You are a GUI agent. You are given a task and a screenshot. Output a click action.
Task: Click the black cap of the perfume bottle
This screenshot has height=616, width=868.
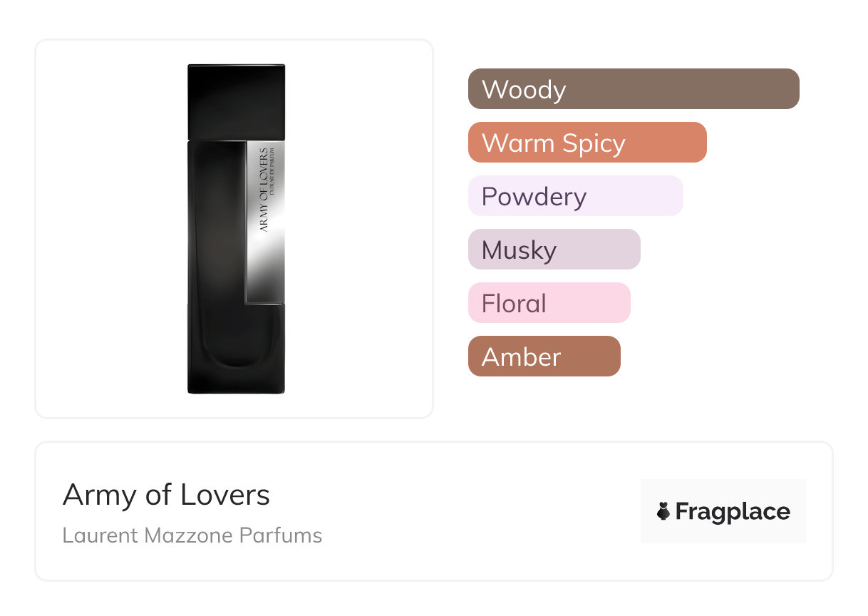tap(236, 101)
